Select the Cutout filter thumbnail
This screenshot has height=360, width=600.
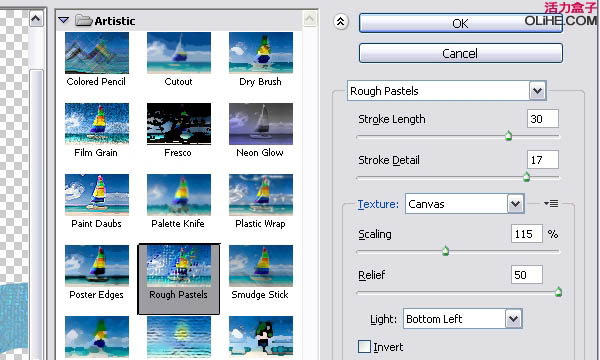(x=179, y=53)
